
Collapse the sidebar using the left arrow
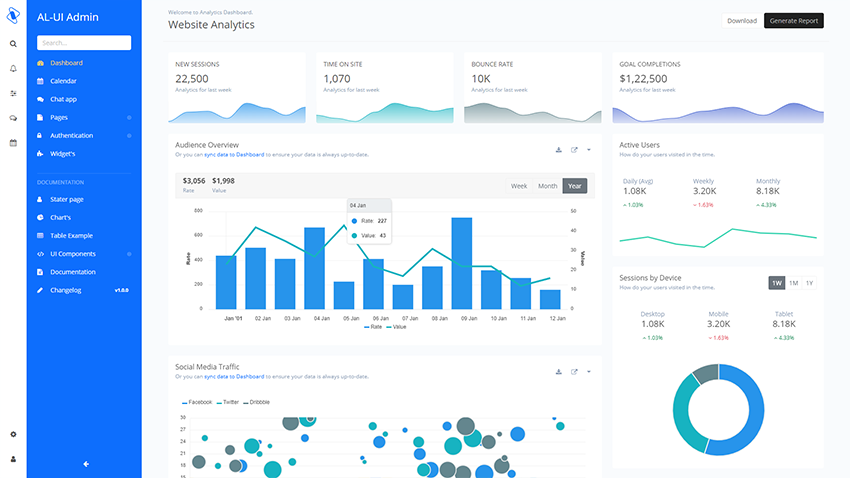86,463
